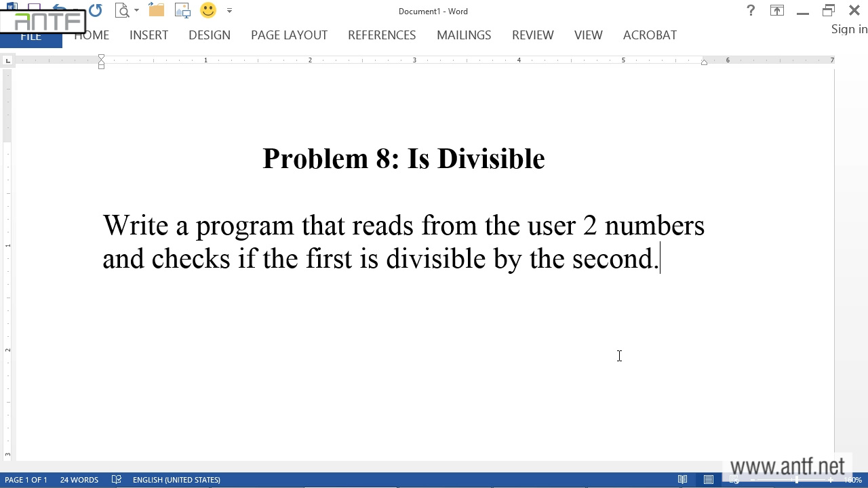Switch to the PAGE LAYOUT tab

coord(289,35)
